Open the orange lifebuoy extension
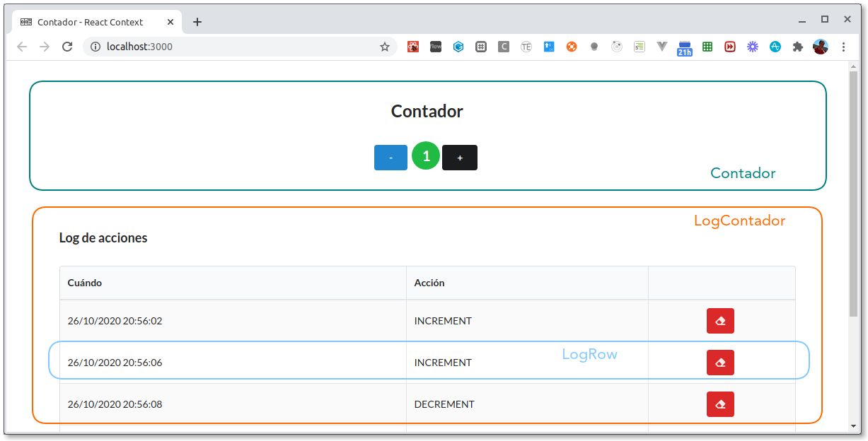This screenshot has width=868, height=441. click(572, 47)
